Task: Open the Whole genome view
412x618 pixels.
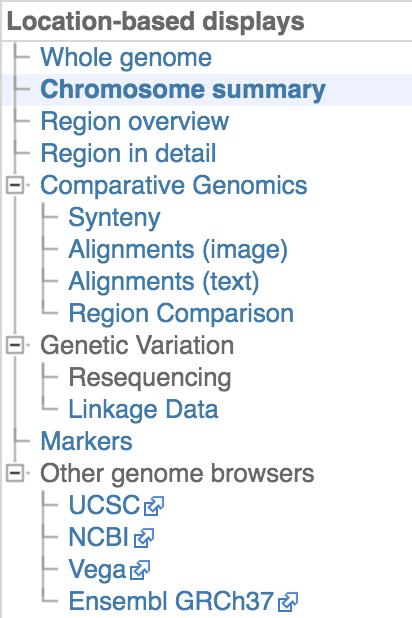Action: pyautogui.click(x=126, y=58)
